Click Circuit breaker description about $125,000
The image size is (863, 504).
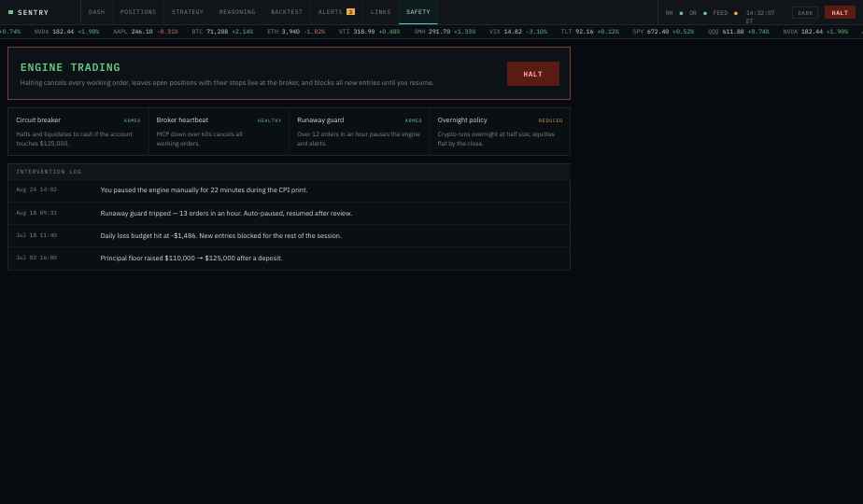[x=75, y=139]
